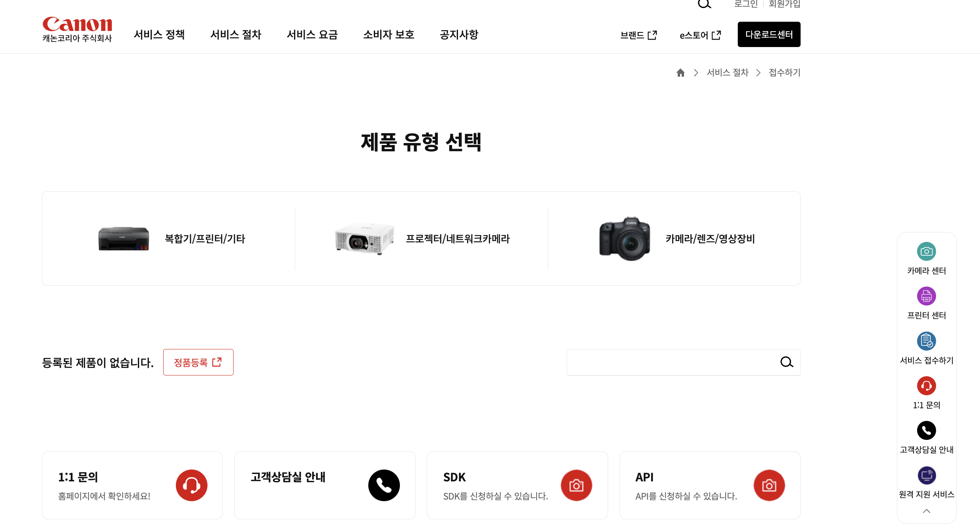Click the 고객상담실 안내 phone icon in sidebar
980x530 pixels.
(926, 430)
